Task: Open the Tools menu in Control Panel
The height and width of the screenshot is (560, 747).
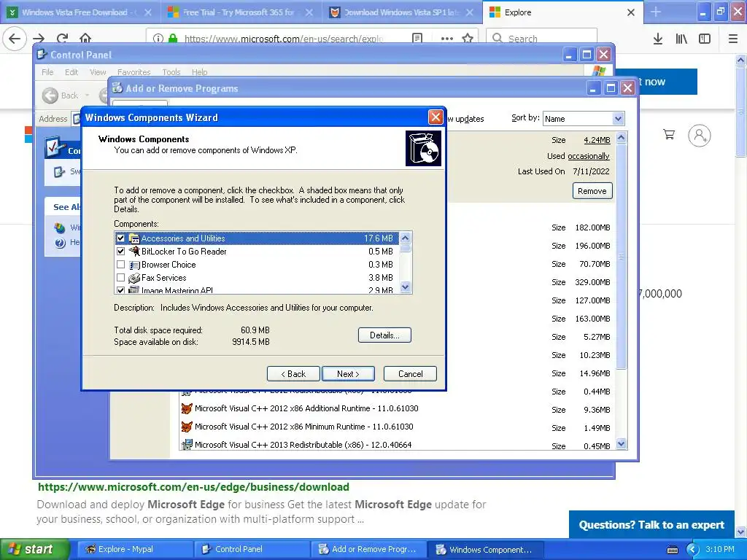Action: click(171, 72)
